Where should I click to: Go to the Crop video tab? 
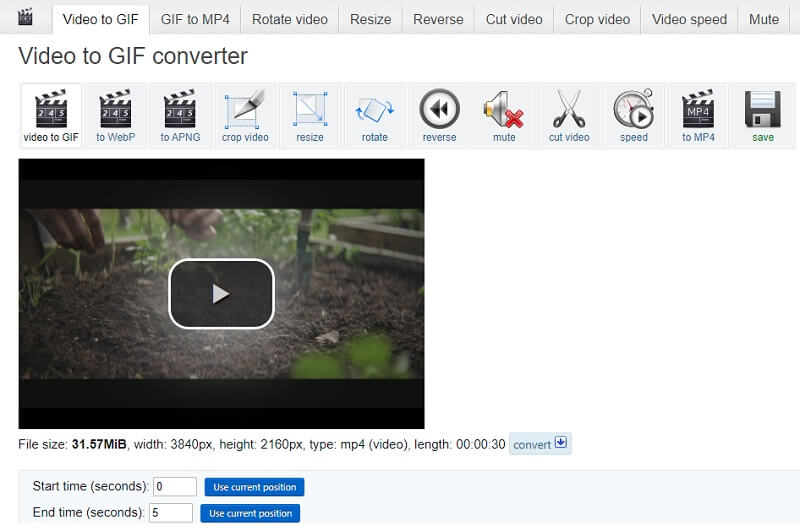point(597,19)
